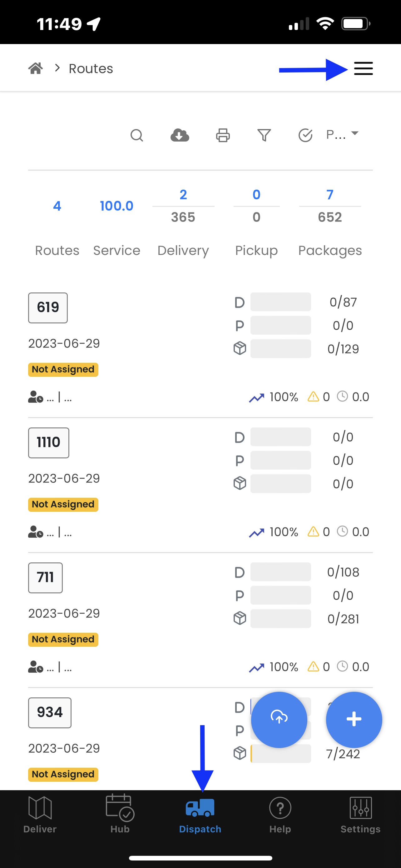The image size is (401, 868).
Task: Open the Help tab
Action: [280, 813]
